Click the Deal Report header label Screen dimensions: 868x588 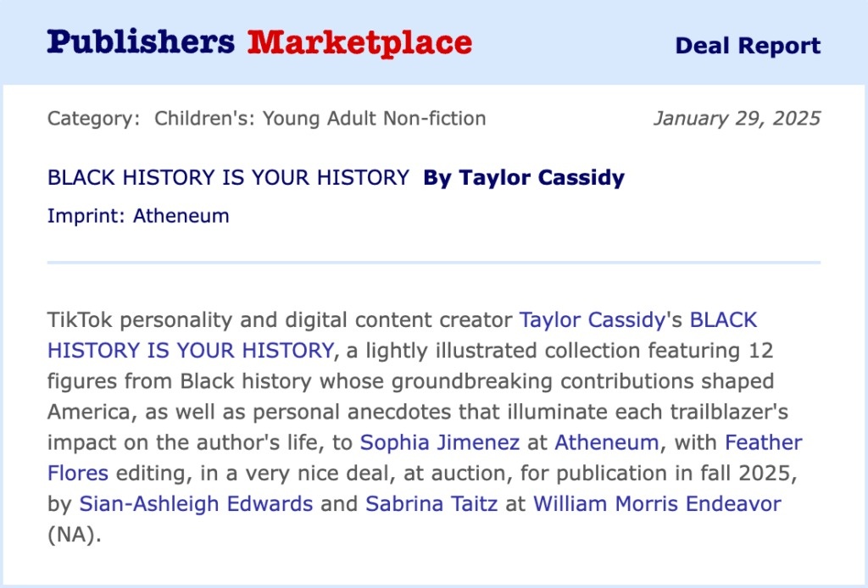click(x=748, y=46)
